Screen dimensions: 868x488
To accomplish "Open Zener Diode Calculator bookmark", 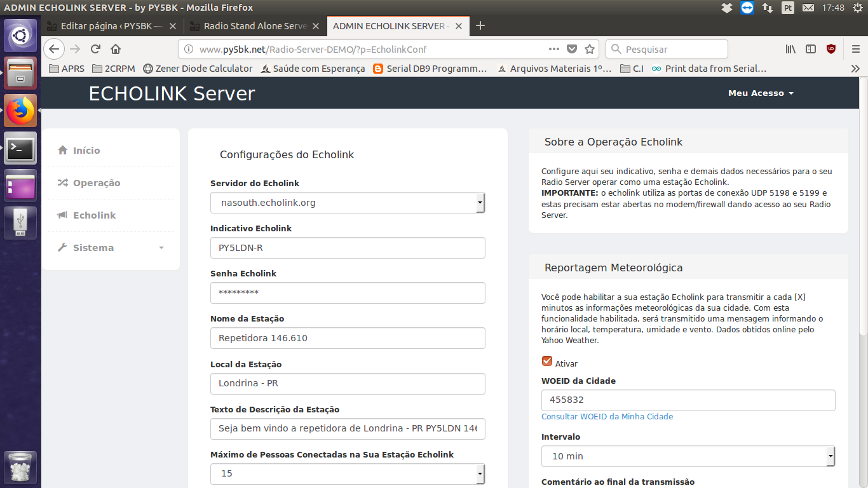I will (x=198, y=68).
